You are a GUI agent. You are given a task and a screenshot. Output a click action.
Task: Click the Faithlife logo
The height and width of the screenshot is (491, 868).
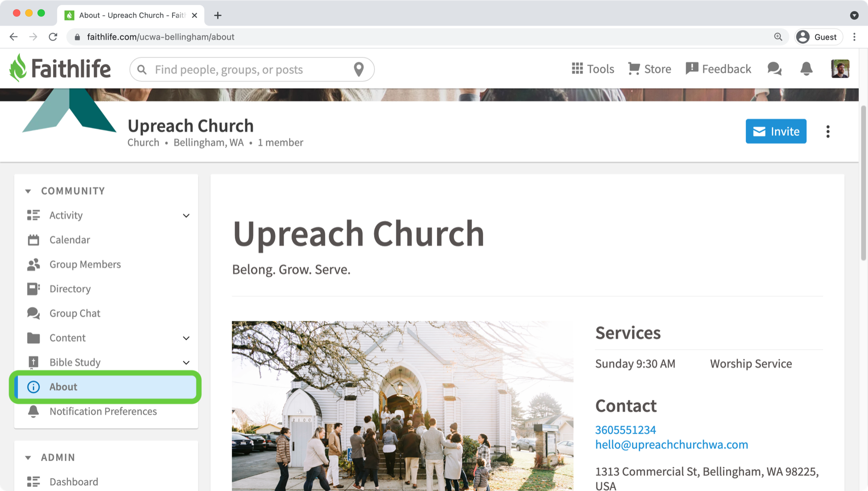[x=60, y=68]
